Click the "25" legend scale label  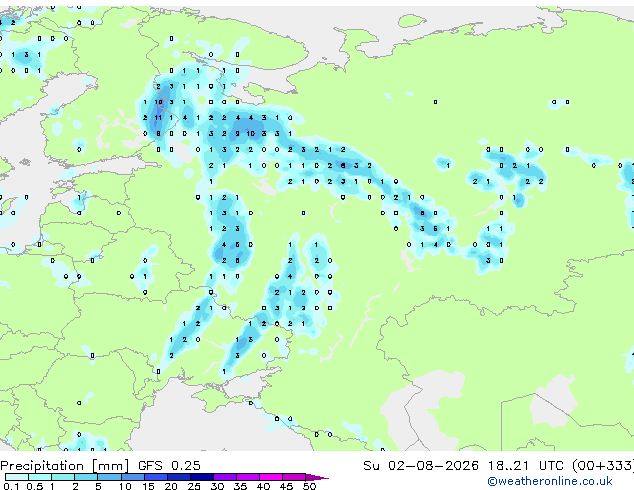pyautogui.click(x=194, y=486)
